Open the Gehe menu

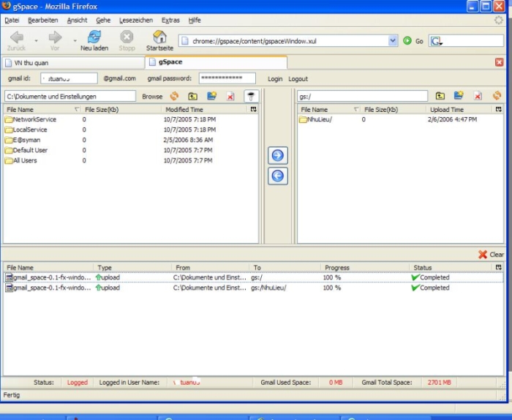click(103, 20)
